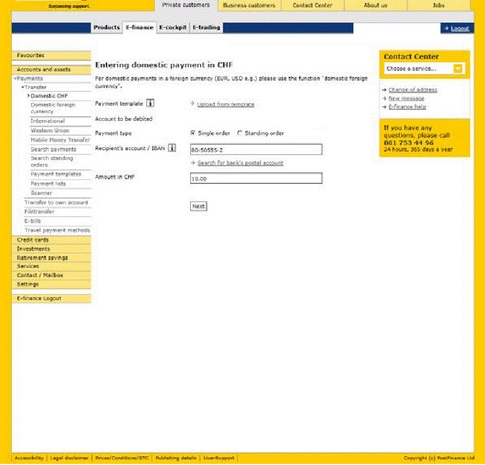Click arrow icon next to Change of address
Screen dimensions: 485x465
point(384,90)
